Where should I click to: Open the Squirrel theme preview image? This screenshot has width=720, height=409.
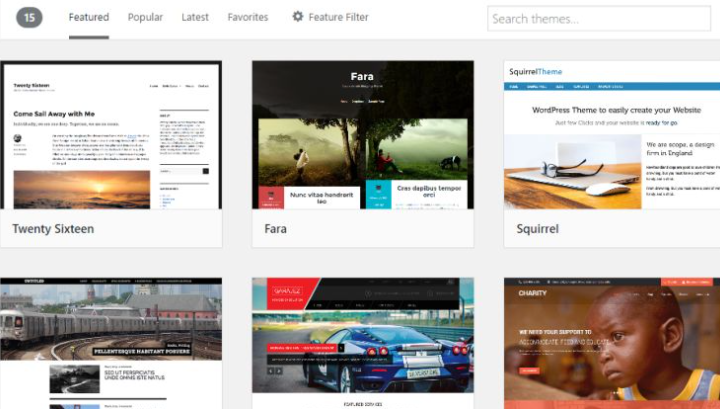point(611,135)
